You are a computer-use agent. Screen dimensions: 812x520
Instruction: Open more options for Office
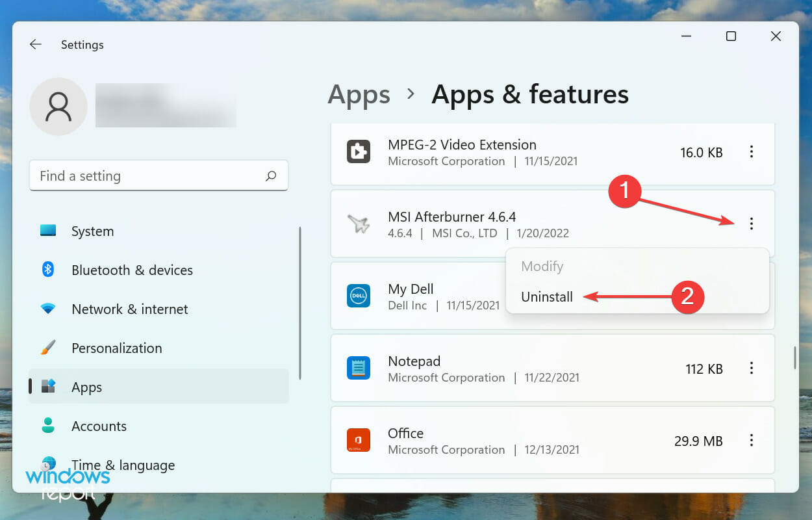[752, 440]
